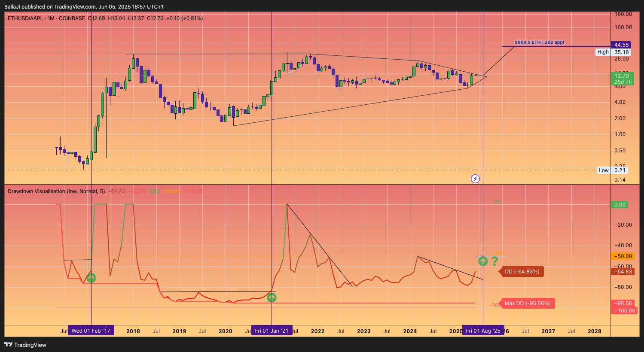644x352 pixels.
Task: Click the 26.00 price axis label
Action: 622,59
